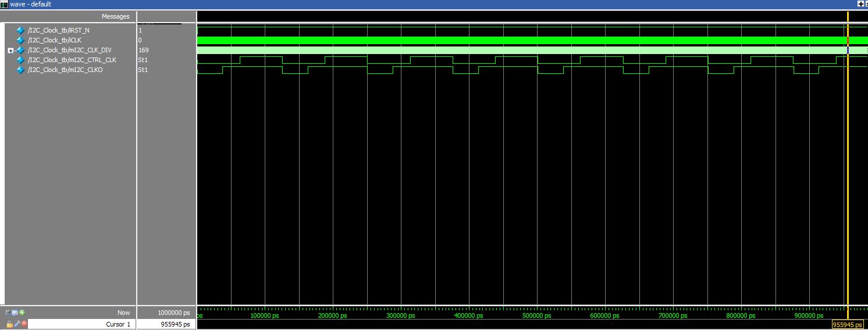
Task: Click the 800000 ps timeline label
Action: 741,315
